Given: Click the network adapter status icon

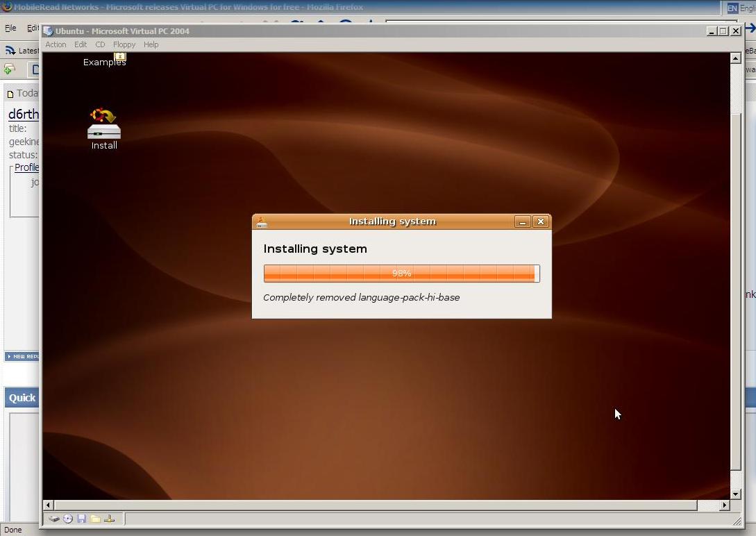Looking at the screenshot, I should click(110, 519).
